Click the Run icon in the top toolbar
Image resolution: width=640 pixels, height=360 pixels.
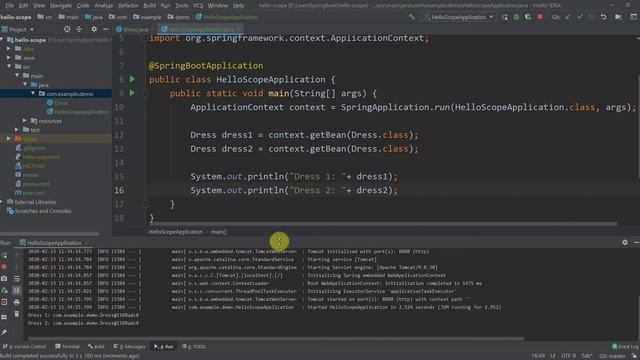click(505, 17)
